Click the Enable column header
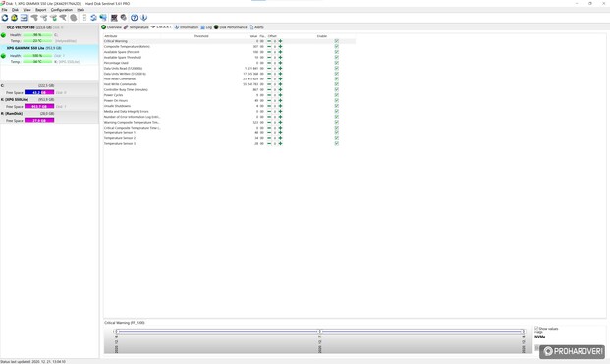The image size is (610, 364). [x=322, y=36]
